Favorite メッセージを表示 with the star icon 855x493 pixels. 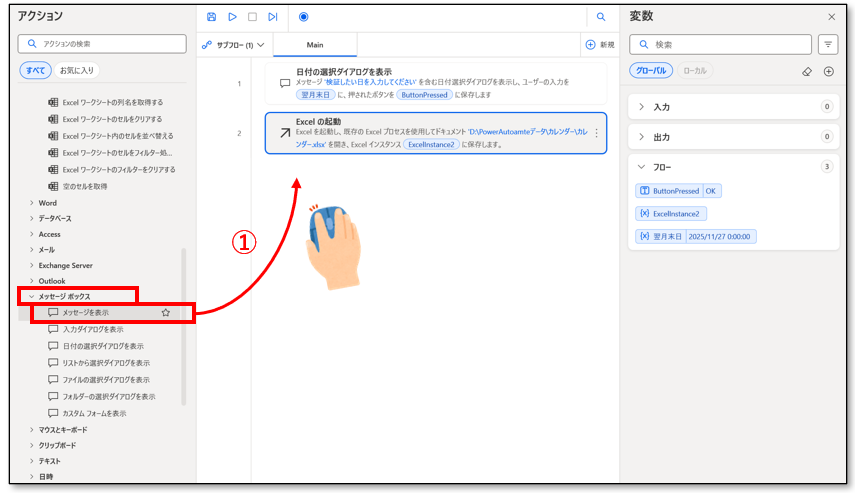pos(166,313)
